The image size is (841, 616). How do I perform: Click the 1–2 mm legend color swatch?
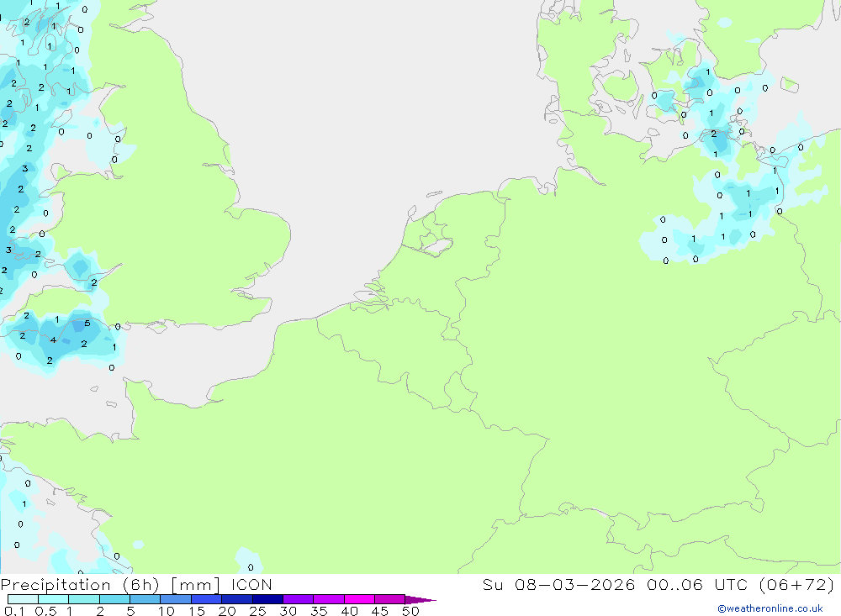(x=84, y=599)
